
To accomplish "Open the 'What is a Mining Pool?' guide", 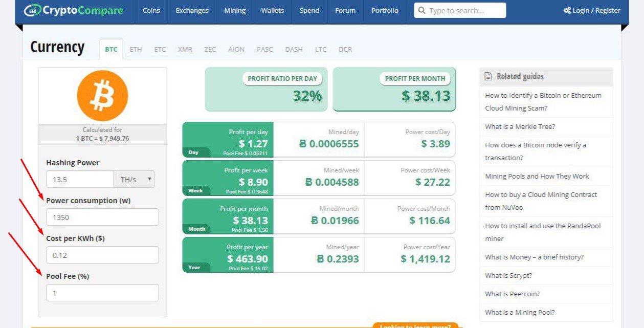I will [x=520, y=312].
